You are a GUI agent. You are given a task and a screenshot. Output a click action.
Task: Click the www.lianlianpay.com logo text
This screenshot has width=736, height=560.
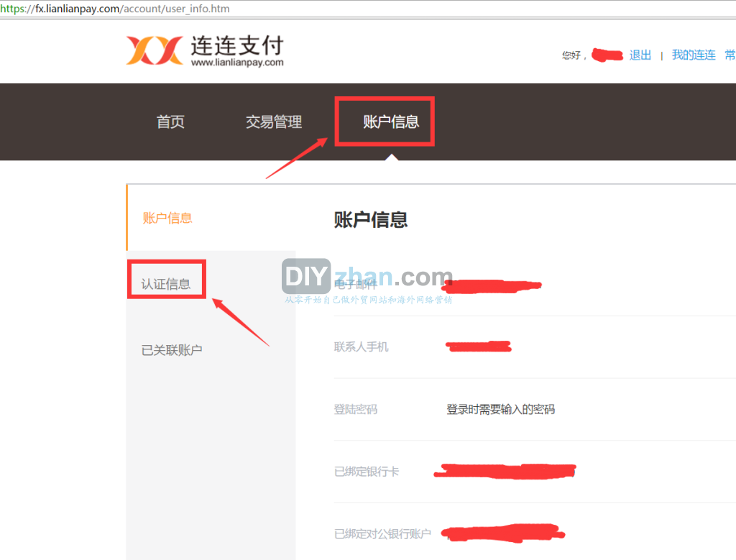[237, 63]
